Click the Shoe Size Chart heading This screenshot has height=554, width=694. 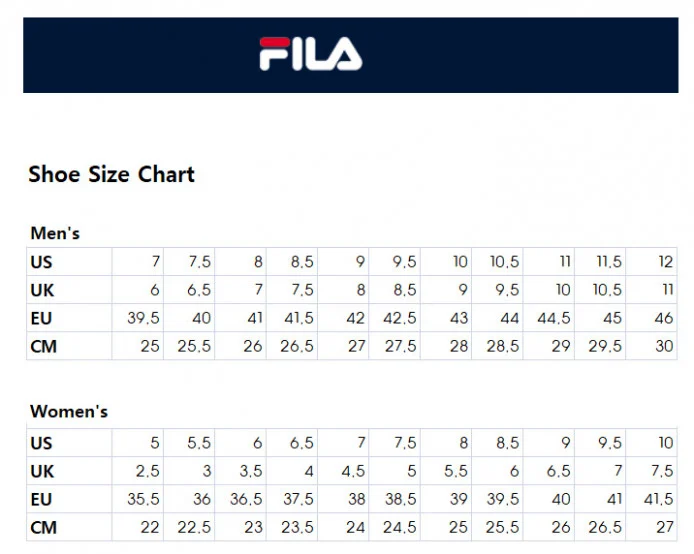111,175
